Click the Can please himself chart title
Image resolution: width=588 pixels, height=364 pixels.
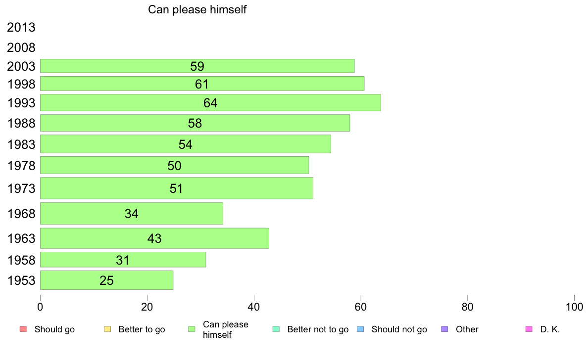197,9
